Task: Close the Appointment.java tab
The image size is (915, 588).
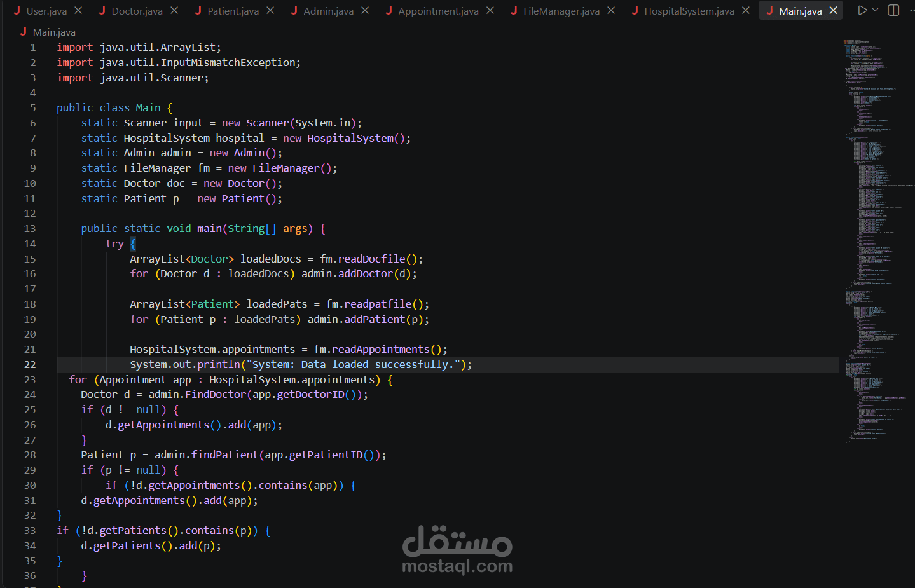Action: 490,11
